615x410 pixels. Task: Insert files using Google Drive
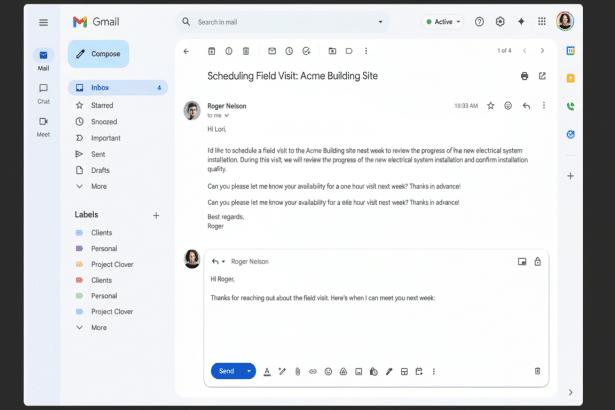pyautogui.click(x=343, y=372)
